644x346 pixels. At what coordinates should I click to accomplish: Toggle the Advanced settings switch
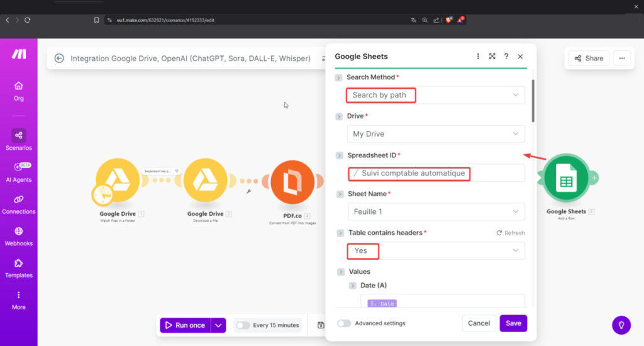pyautogui.click(x=344, y=323)
